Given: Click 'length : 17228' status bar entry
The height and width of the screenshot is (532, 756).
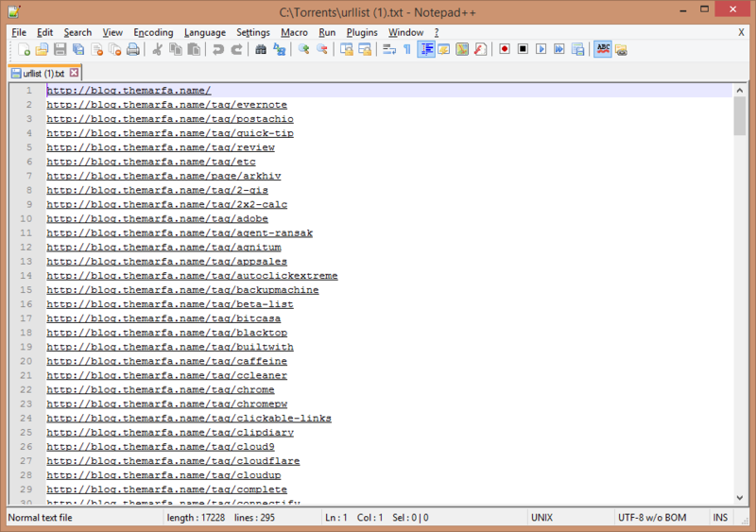Looking at the screenshot, I should click(196, 518).
